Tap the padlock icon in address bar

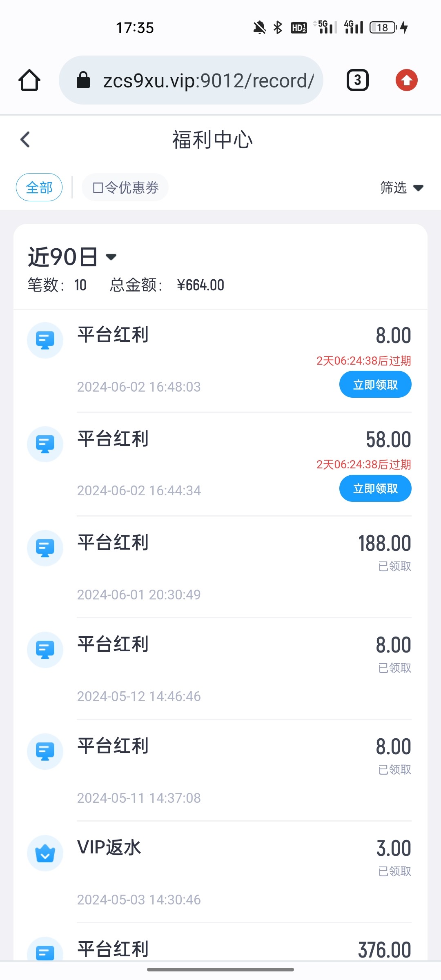(83, 80)
